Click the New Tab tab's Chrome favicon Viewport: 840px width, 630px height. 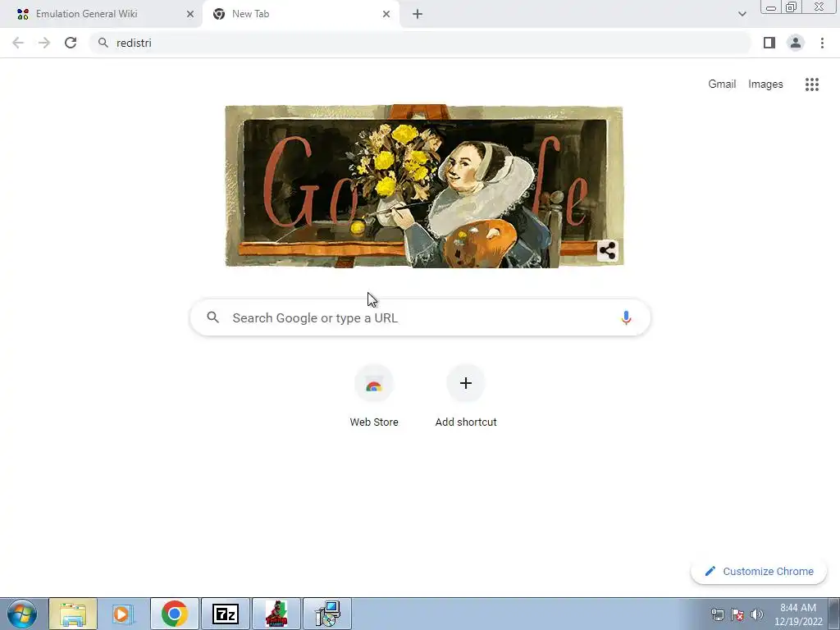click(218, 14)
